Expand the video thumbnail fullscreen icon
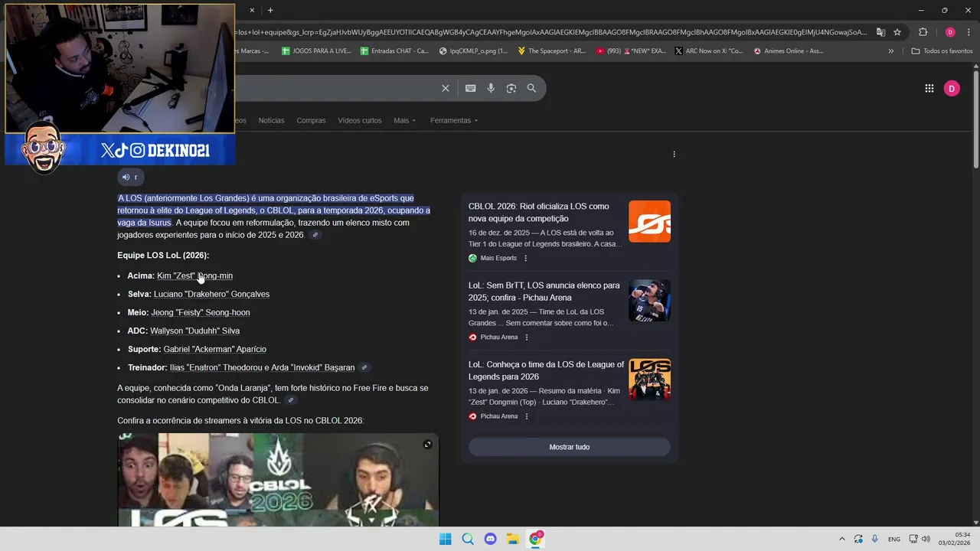Screen dimensions: 980x551 [427, 444]
